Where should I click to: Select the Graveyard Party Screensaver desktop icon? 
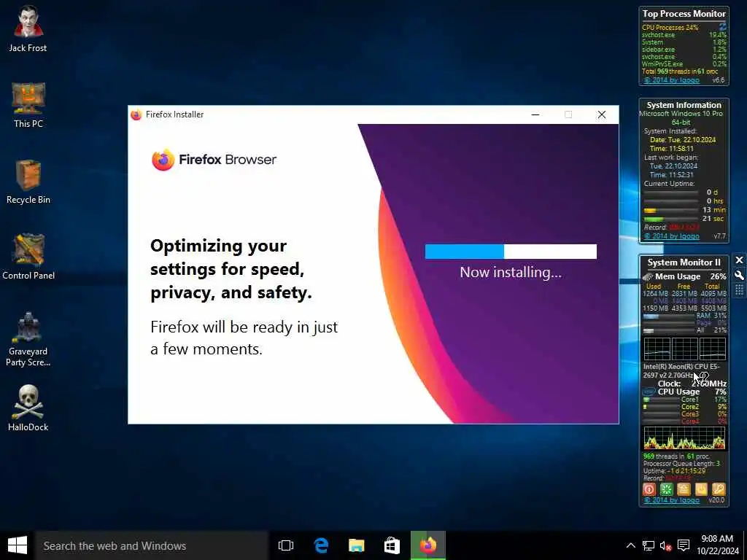point(28,339)
